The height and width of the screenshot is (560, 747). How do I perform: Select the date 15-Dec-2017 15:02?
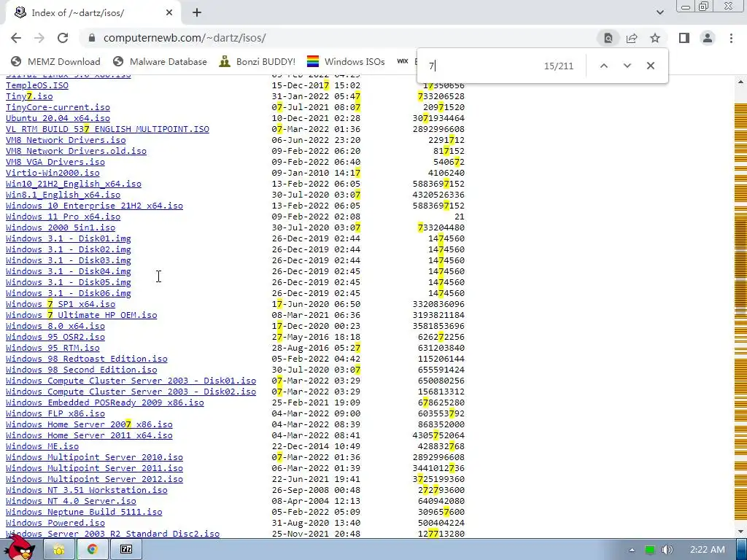click(317, 86)
